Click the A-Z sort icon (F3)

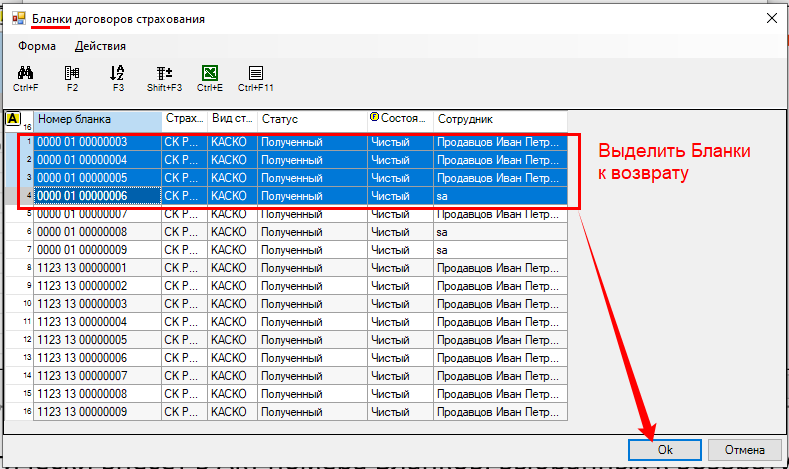coord(117,73)
